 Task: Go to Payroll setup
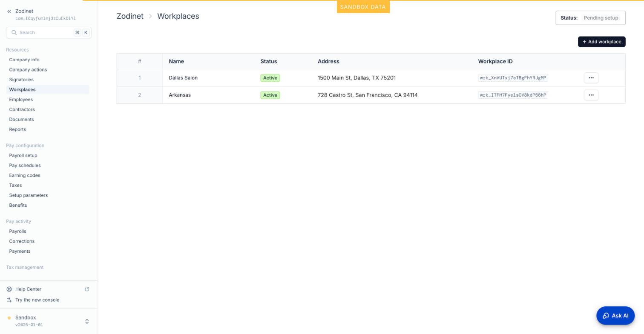click(23, 156)
